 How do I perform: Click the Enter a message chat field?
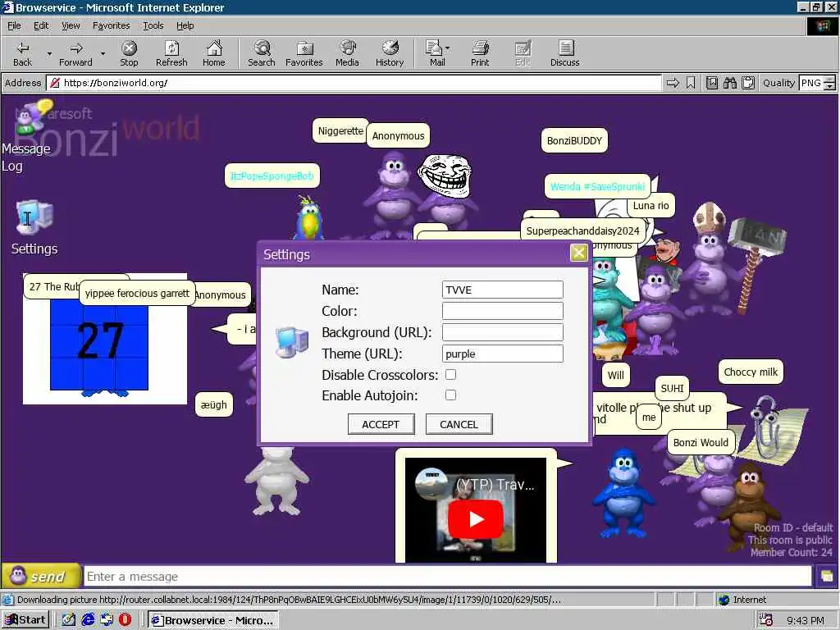point(448,577)
